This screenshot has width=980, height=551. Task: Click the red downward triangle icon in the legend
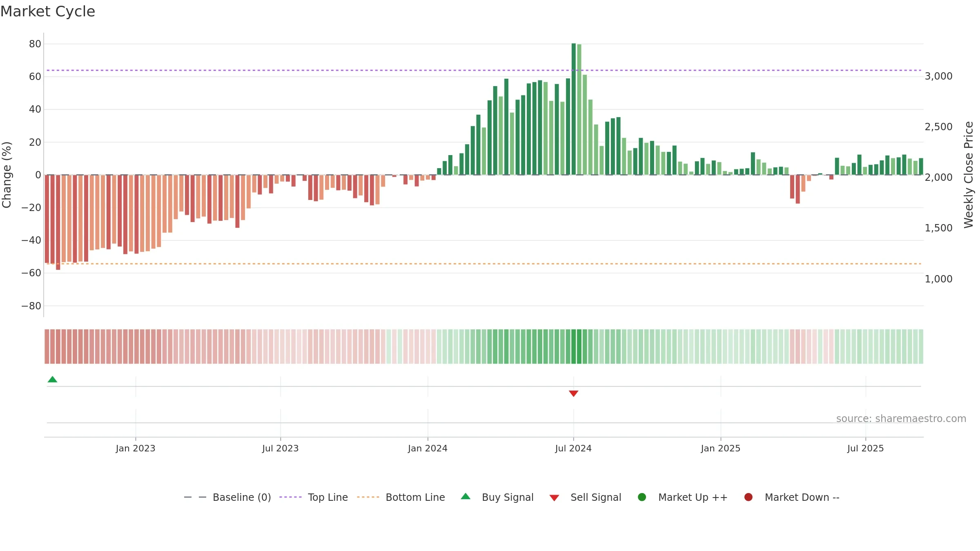554,498
